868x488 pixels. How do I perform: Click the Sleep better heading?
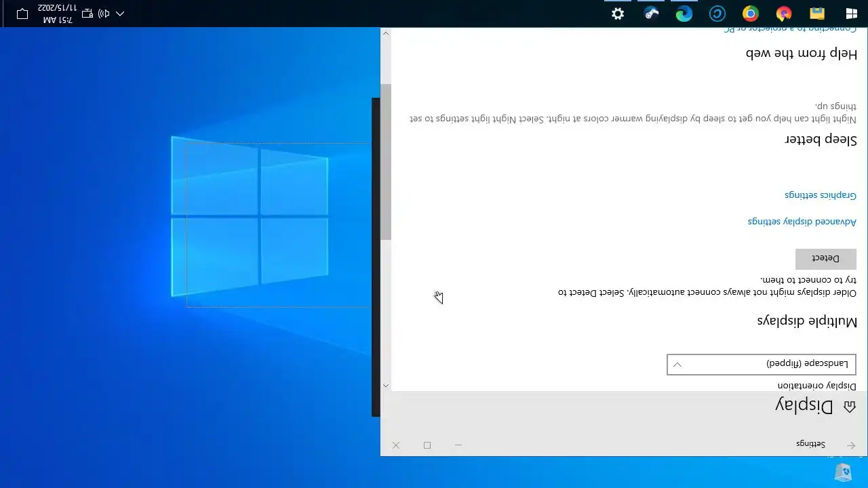tap(821, 139)
